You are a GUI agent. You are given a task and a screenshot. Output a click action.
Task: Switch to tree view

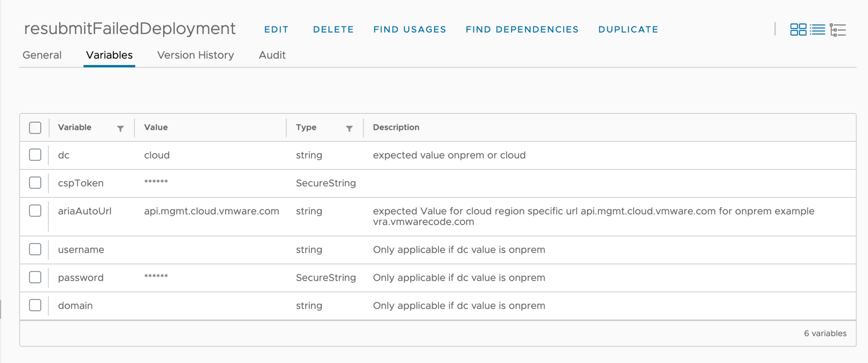click(x=838, y=30)
